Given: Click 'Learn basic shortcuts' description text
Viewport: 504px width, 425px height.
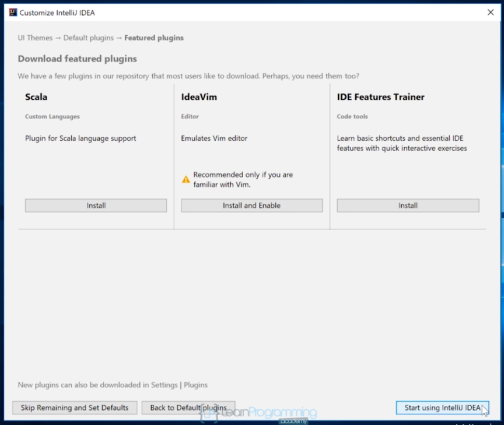Looking at the screenshot, I should [402, 143].
